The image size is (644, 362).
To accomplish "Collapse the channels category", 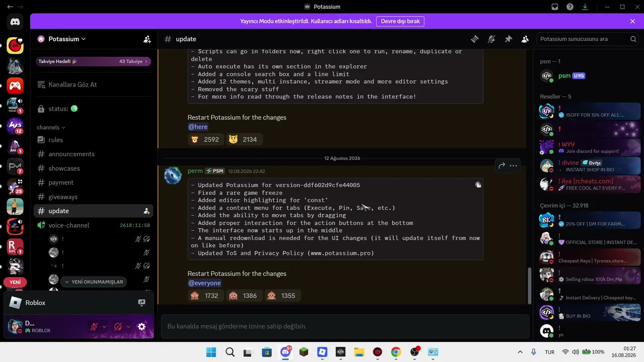I will point(51,128).
